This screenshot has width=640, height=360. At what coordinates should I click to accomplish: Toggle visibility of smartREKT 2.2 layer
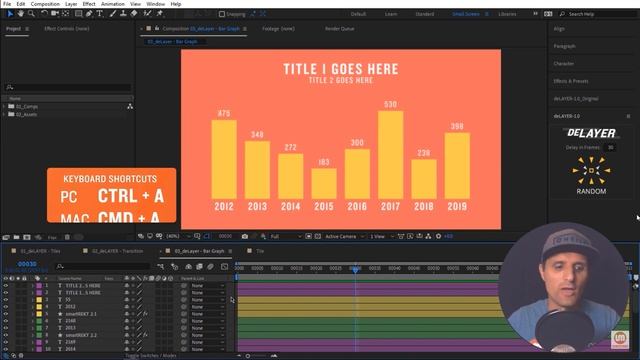tap(6, 335)
